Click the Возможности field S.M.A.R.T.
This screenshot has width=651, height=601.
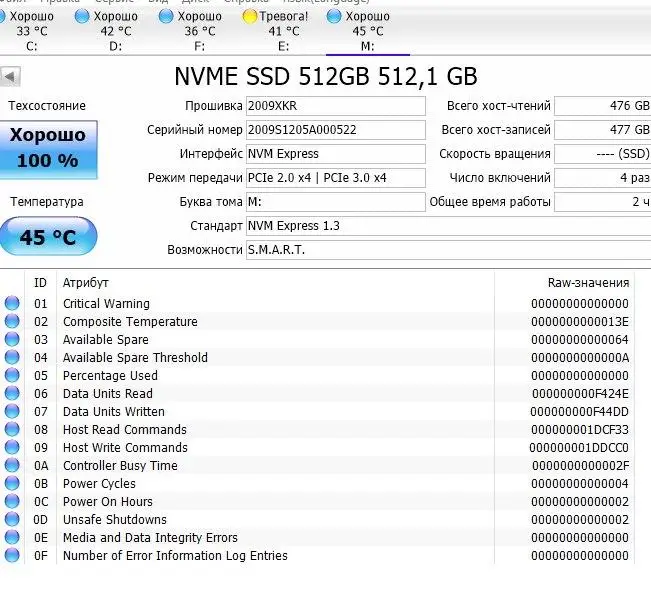[448, 250]
